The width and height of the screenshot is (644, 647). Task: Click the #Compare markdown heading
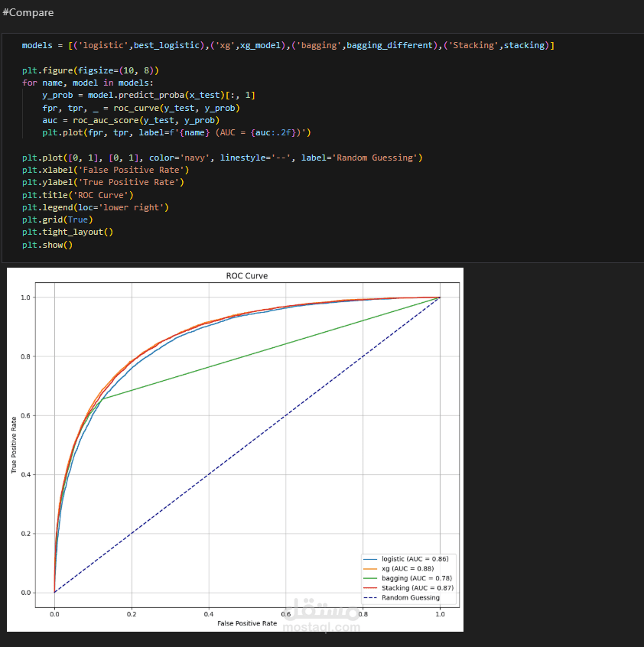click(x=28, y=13)
